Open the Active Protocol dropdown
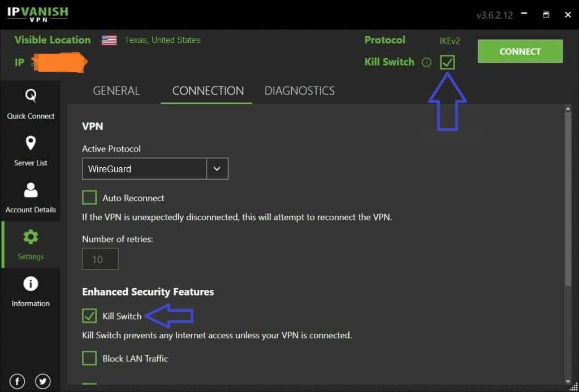Image resolution: width=579 pixels, height=392 pixels. (218, 168)
